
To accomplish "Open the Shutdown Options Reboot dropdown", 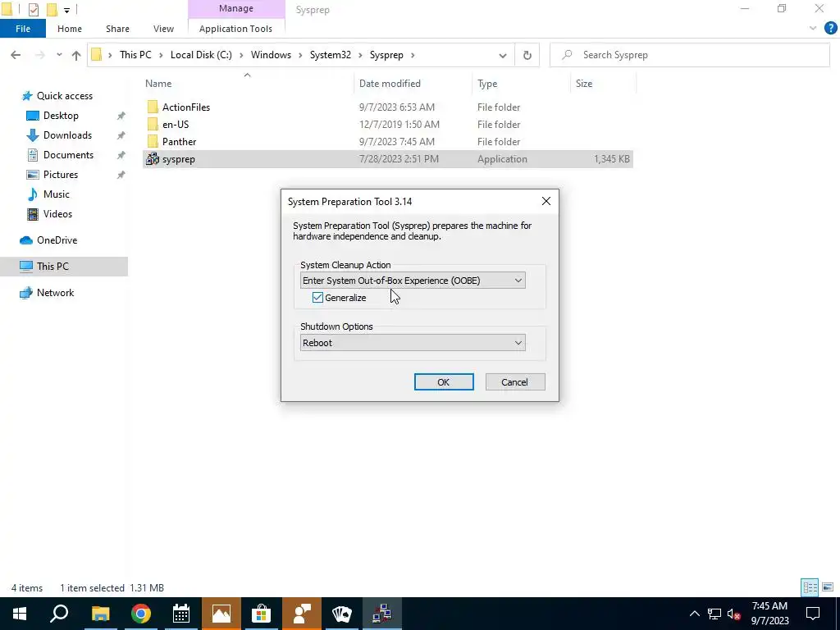I will click(x=413, y=343).
